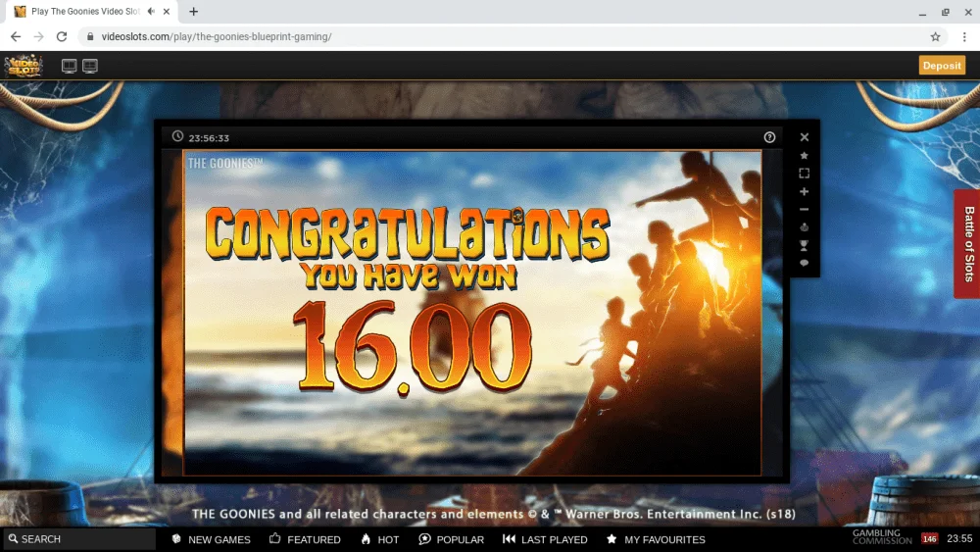Decrease game size with minus icon
The width and height of the screenshot is (980, 552).
point(805,210)
